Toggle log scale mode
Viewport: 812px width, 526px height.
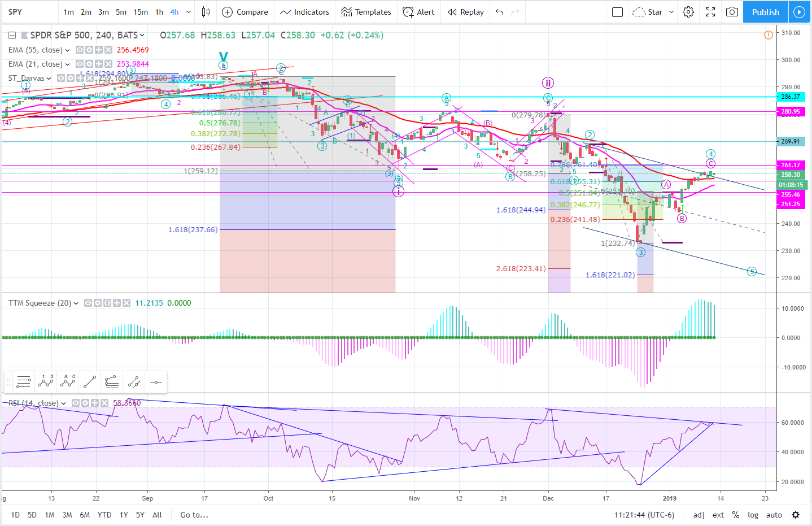click(x=753, y=515)
